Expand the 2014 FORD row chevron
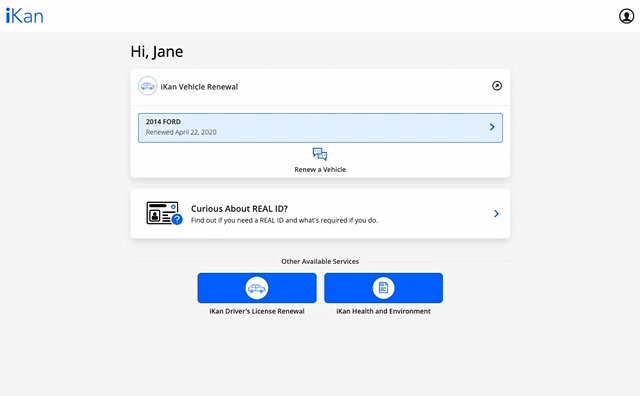This screenshot has height=396, width=640. (x=492, y=127)
